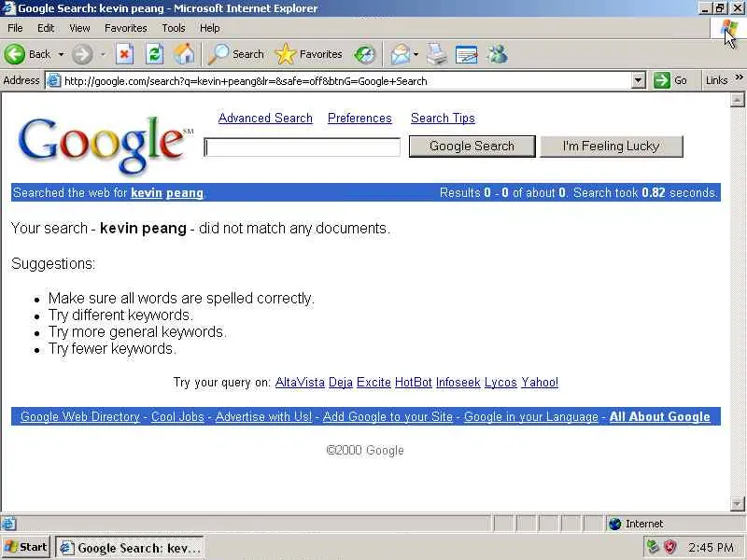
Task: Print the page with printer icon
Action: point(436,54)
